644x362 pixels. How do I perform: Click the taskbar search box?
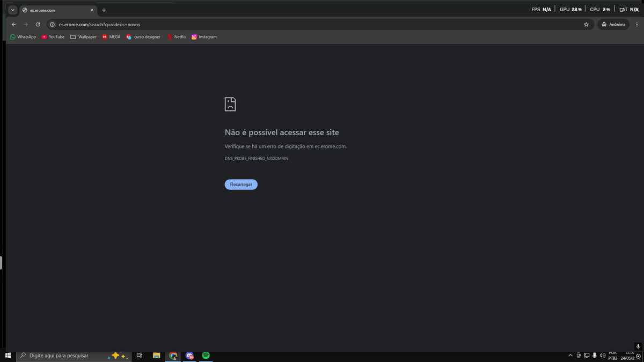tap(74, 356)
